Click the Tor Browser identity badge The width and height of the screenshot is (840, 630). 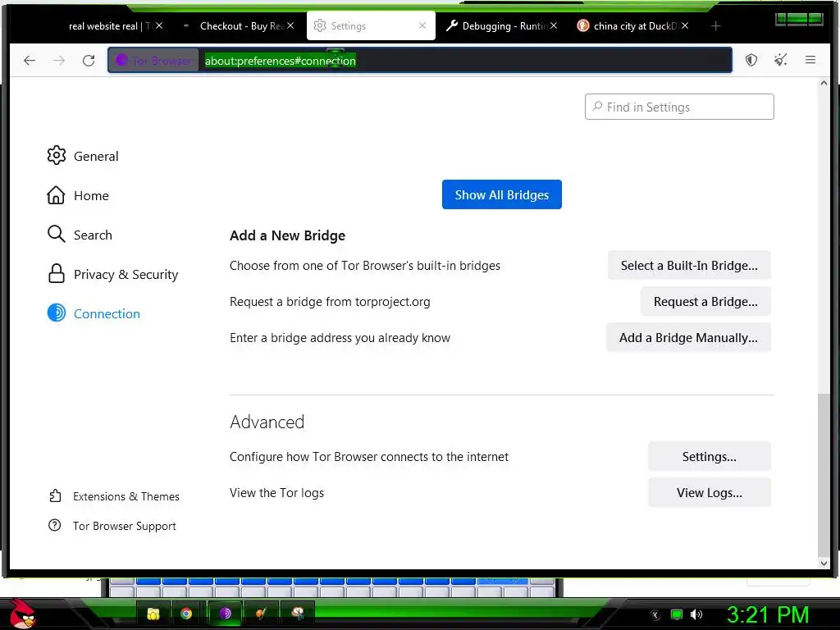point(153,61)
